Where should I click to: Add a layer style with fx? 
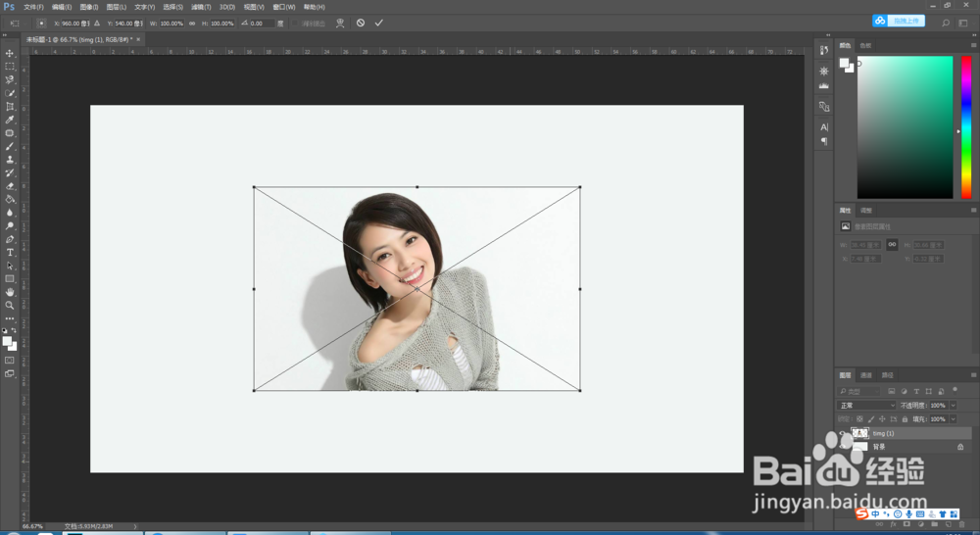(893, 524)
